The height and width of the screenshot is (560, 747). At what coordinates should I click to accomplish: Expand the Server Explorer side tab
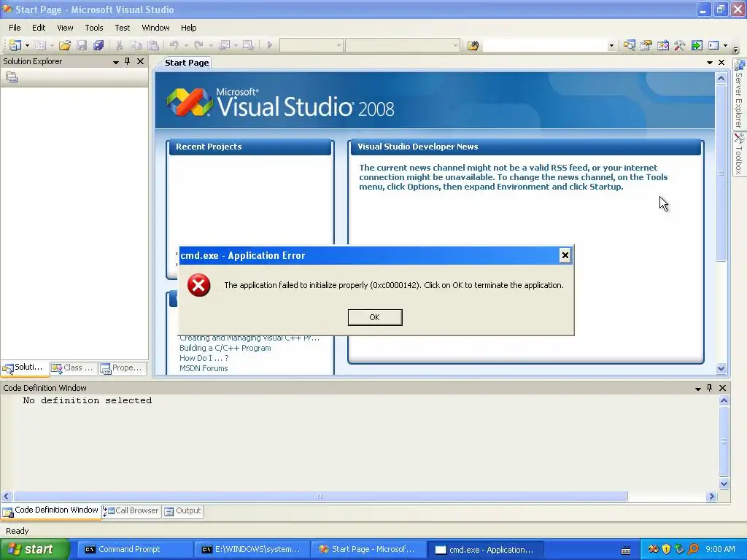[x=739, y=94]
